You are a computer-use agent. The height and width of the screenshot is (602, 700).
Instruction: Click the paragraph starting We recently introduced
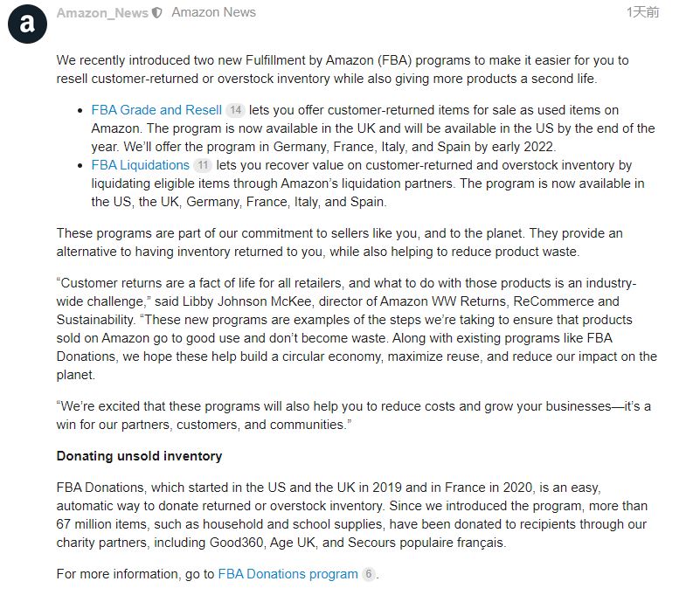click(343, 69)
